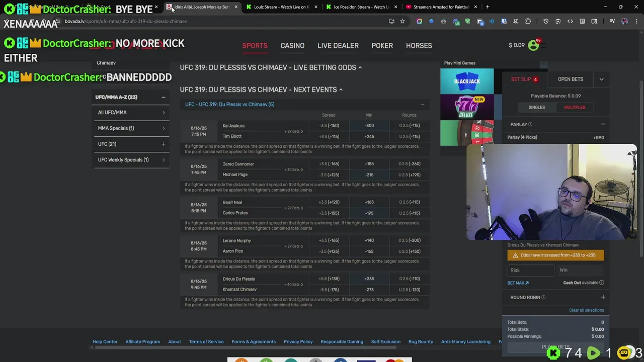
Task: Toggle Dricus Du Plessis +235 win selection
Action: [x=369, y=279]
